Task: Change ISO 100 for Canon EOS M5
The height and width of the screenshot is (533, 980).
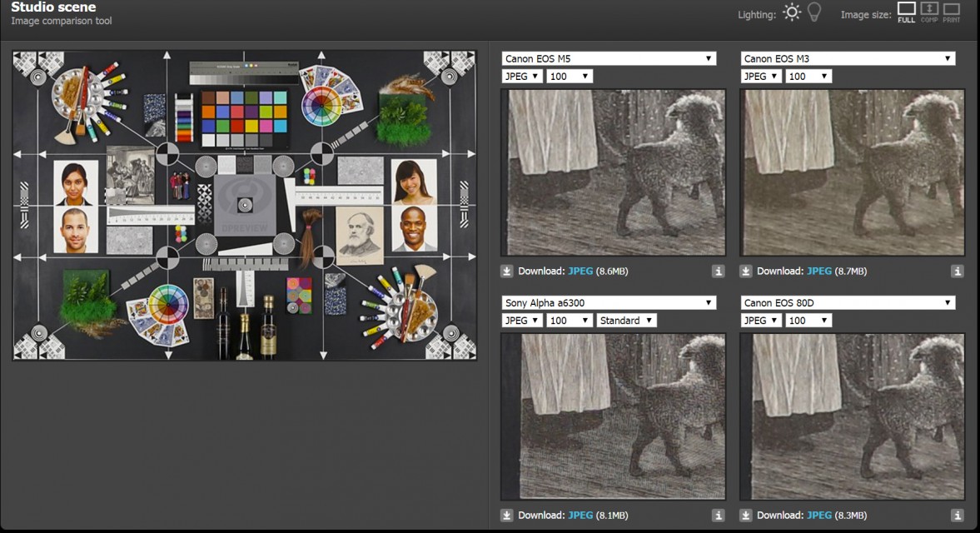Action: 570,77
